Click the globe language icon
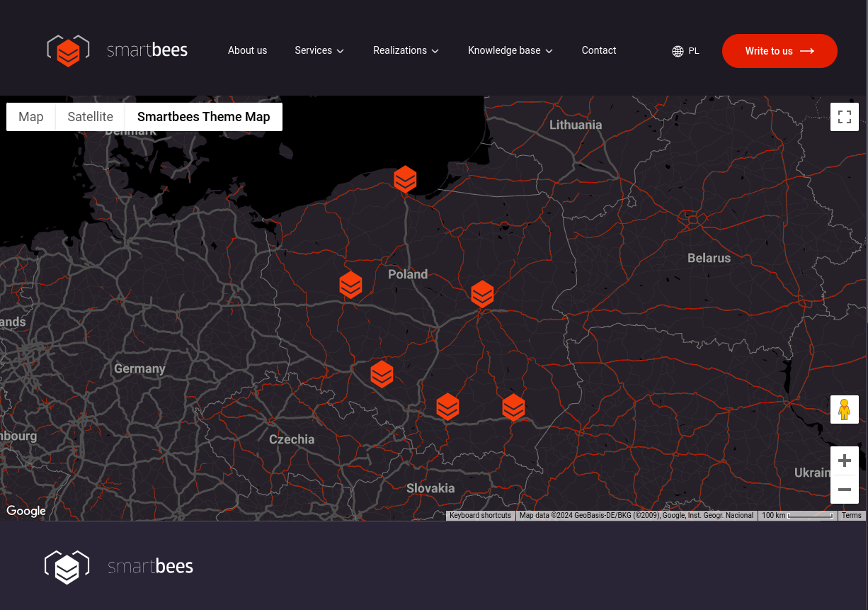This screenshot has width=868, height=610. [x=678, y=51]
